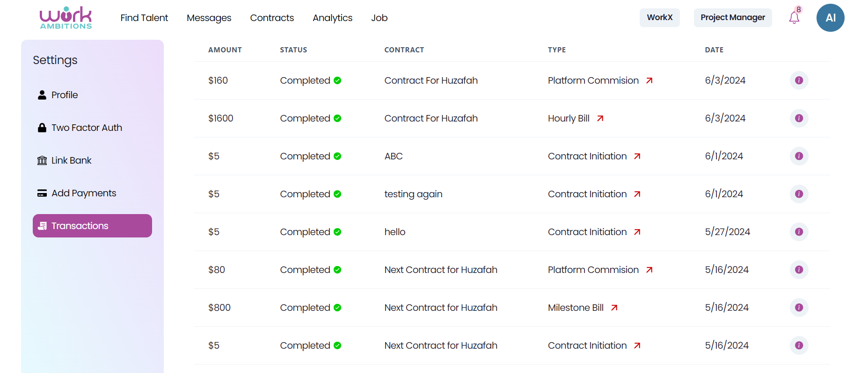Click the CONTRACT column header
Viewport: 868px width, 373px height.
404,50
